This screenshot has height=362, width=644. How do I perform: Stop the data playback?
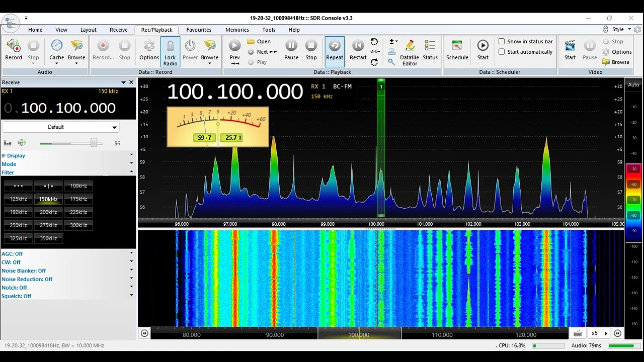[x=311, y=50]
